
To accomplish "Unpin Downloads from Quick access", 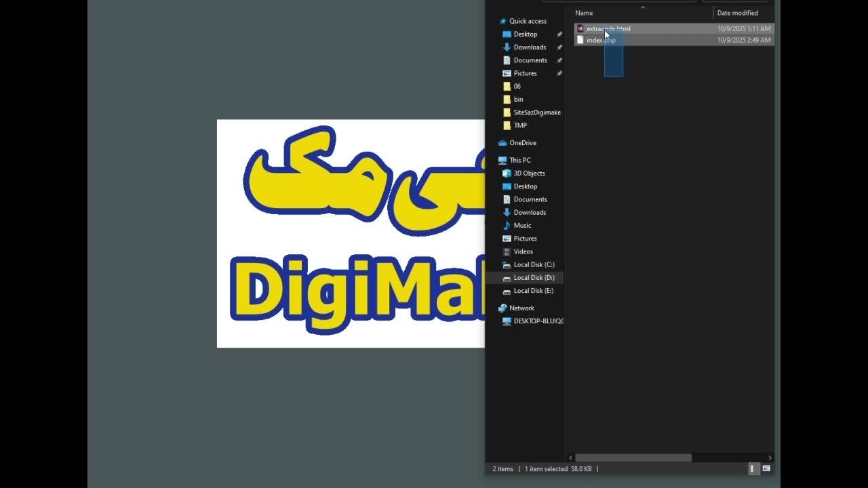I will [x=559, y=47].
